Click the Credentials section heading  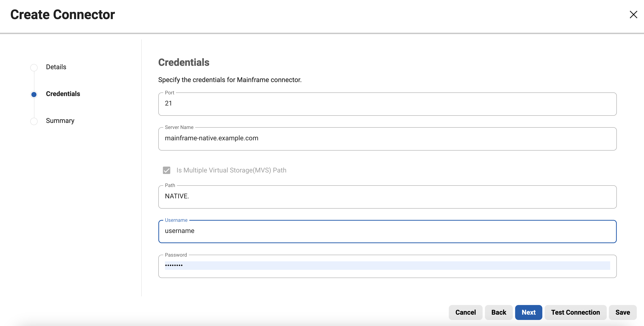184,62
